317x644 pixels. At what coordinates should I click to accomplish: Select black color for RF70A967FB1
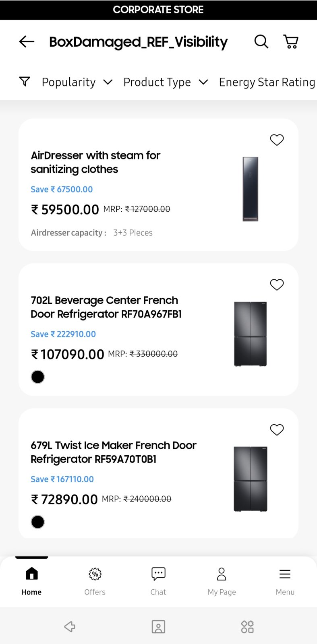pos(38,377)
